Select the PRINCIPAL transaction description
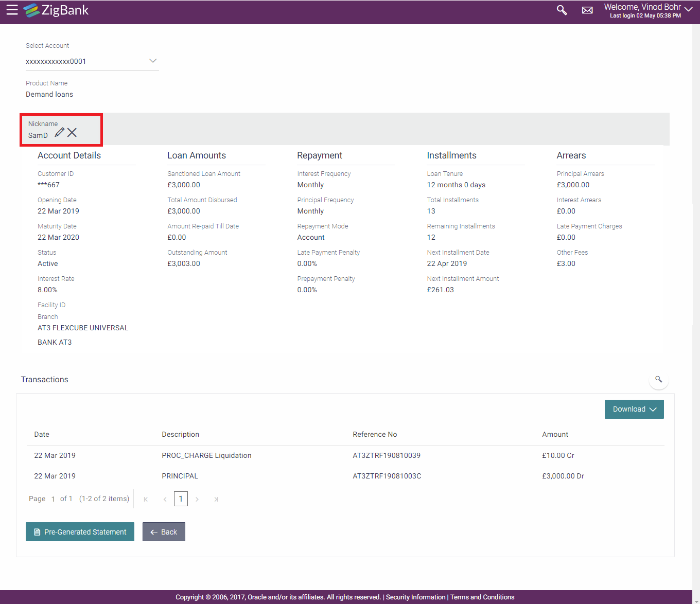700x604 pixels. (x=180, y=476)
